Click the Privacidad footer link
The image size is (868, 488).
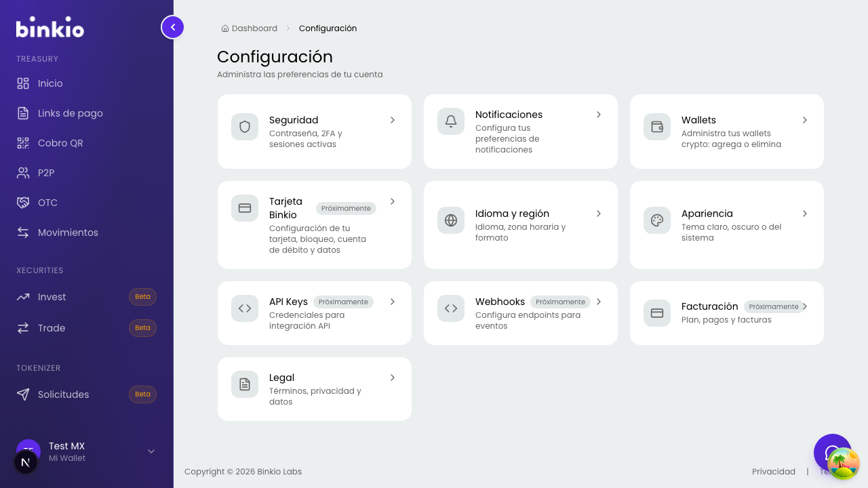pyautogui.click(x=774, y=472)
